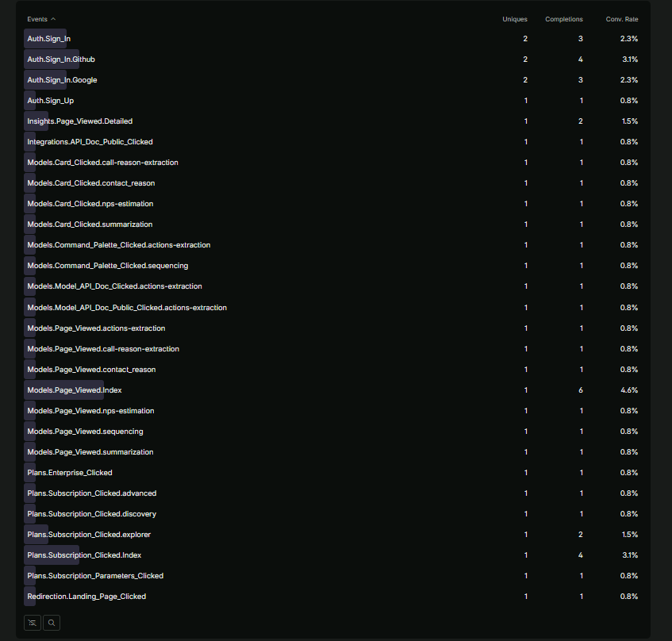Select Plans.Subscription_Clicked.explorer event

[x=89, y=535]
